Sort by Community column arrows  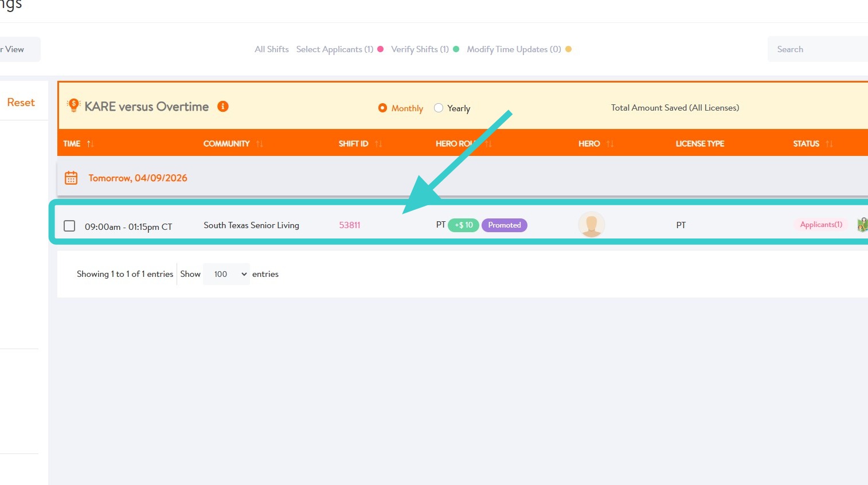tap(260, 144)
